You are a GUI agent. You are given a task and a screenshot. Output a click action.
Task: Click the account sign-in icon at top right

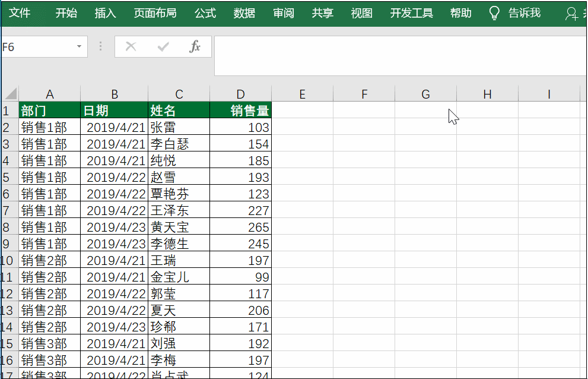point(571,12)
